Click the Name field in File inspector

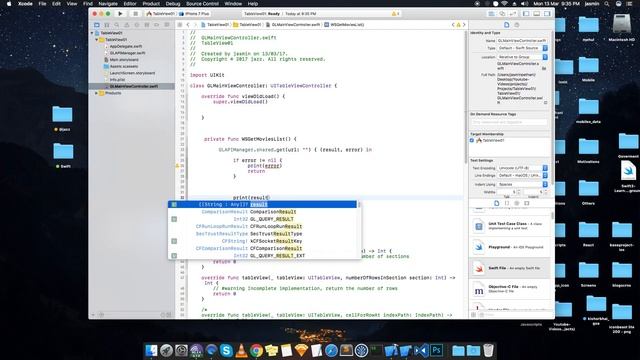coord(522,41)
